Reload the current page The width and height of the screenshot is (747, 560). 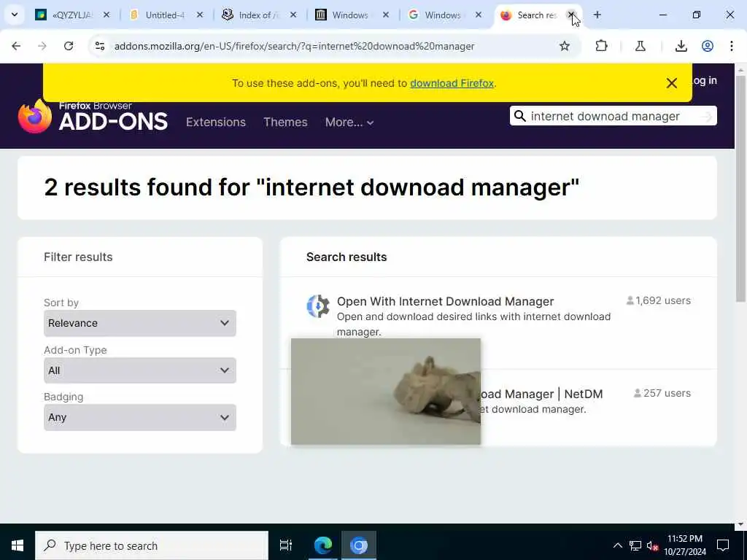pyautogui.click(x=69, y=46)
